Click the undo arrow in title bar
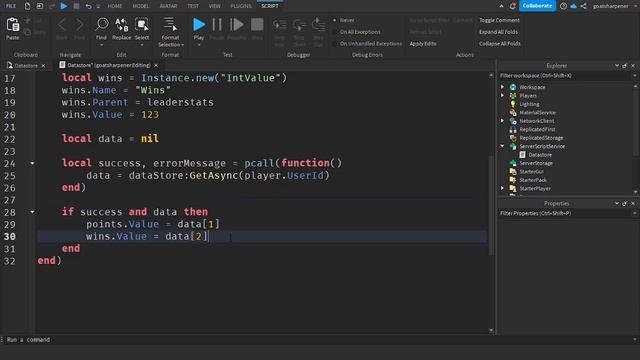Image resolution: width=640 pixels, height=360 pixels. tap(88, 6)
